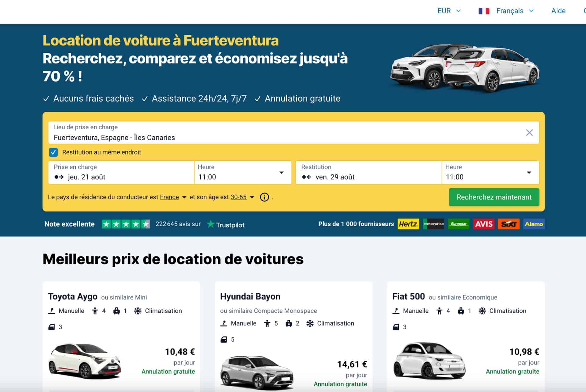Viewport: 586px width, 392px height.
Task: Open the EUR currency dropdown
Action: tap(449, 11)
